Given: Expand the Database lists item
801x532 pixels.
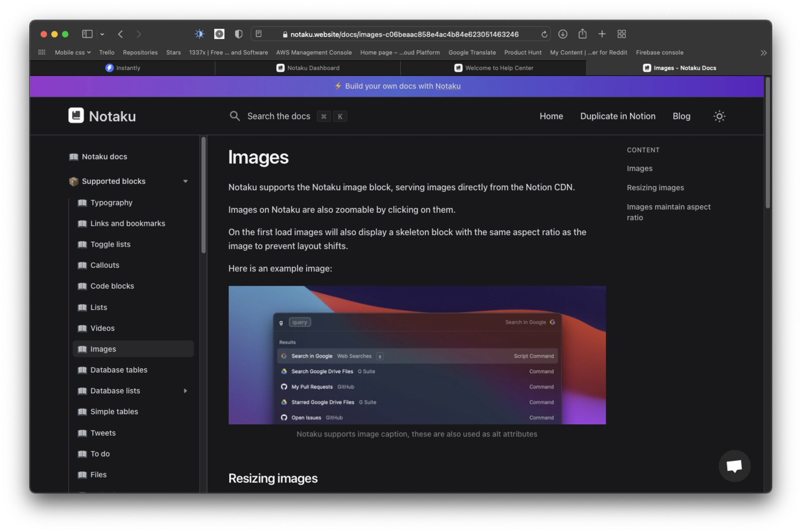Looking at the screenshot, I should click(x=185, y=391).
